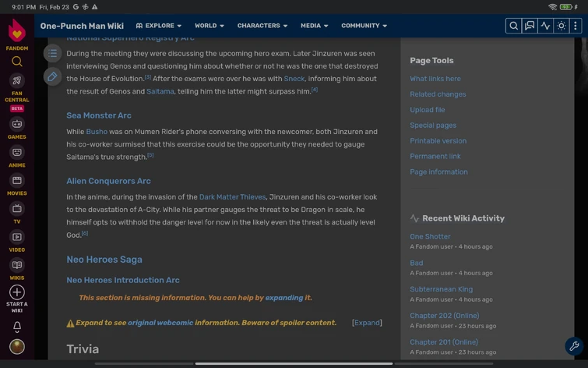588x368 pixels.
Task: Click the Recent Wiki Activity heading
Action: pos(463,218)
